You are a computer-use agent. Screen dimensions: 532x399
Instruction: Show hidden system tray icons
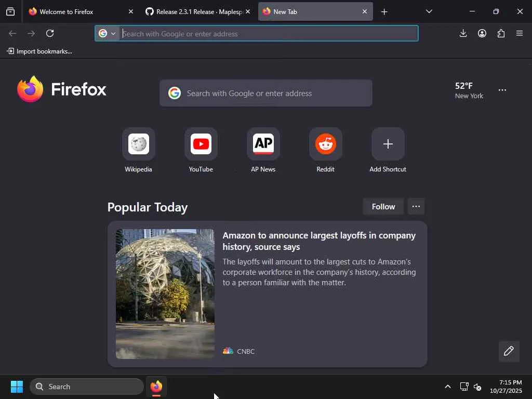point(448,387)
